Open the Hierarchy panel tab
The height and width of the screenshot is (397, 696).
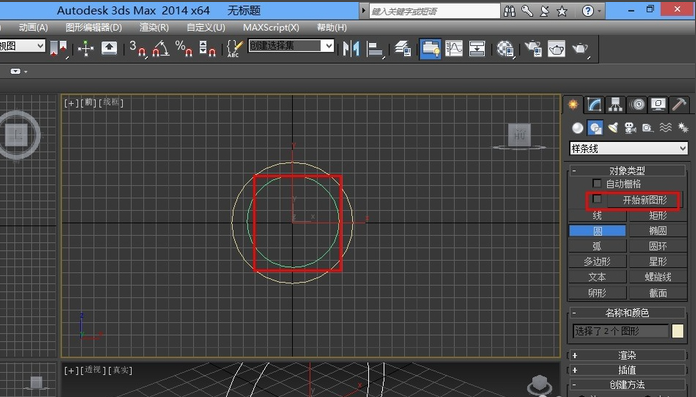[x=615, y=104]
